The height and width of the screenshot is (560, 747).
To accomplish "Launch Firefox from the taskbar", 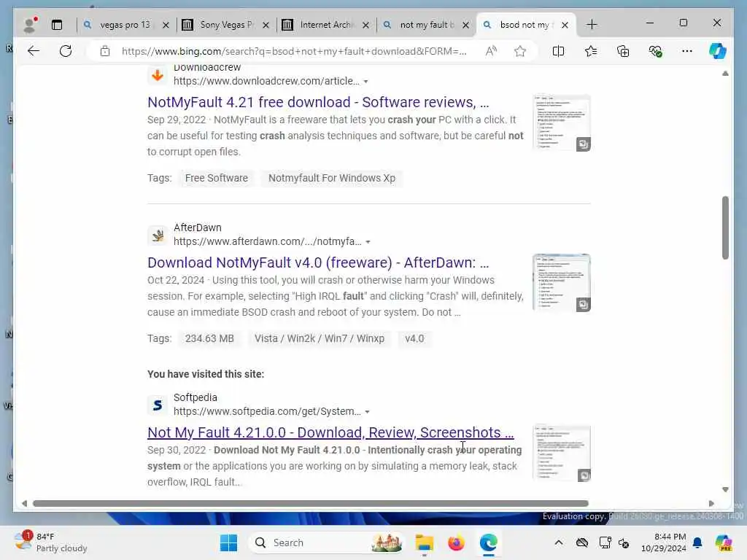I will click(x=456, y=542).
